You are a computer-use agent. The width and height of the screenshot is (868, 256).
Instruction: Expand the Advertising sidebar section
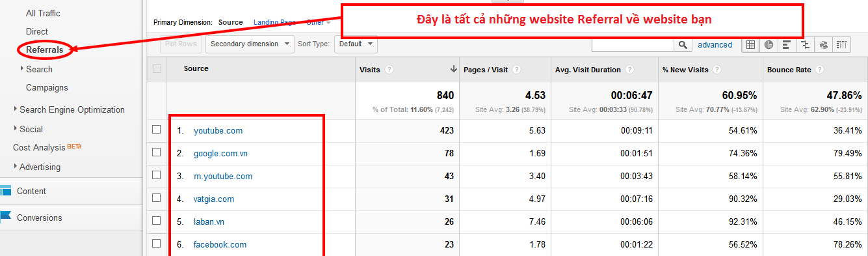(16, 166)
